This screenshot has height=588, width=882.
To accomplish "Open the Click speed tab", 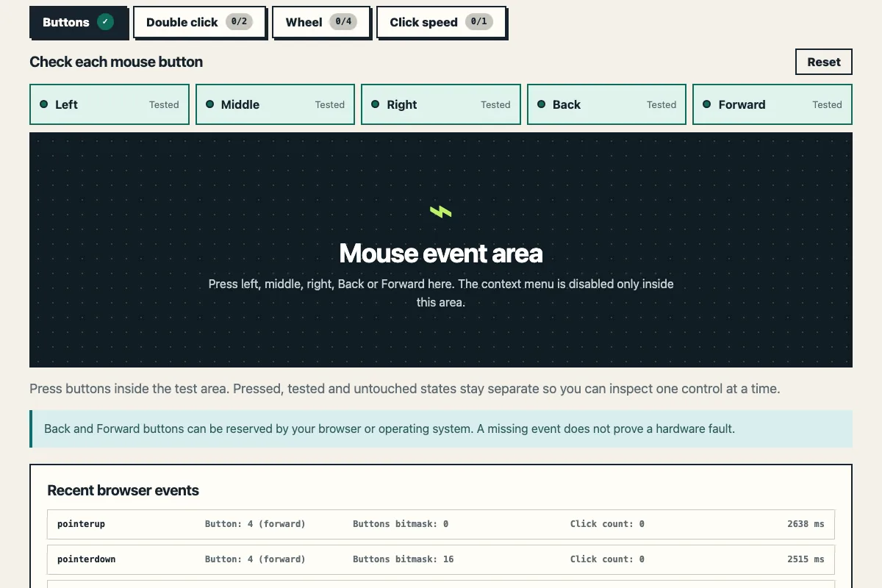I will [441, 22].
